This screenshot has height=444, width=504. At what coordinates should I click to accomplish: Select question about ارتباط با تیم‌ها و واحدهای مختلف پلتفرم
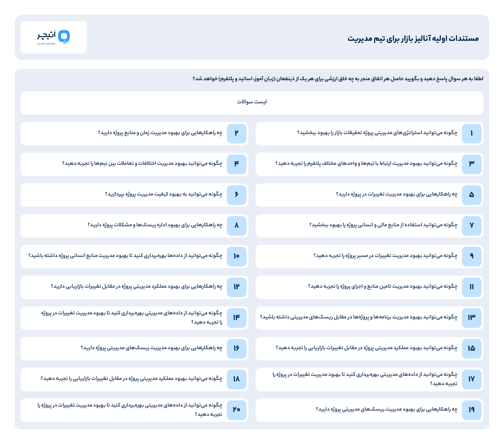pos(366,163)
